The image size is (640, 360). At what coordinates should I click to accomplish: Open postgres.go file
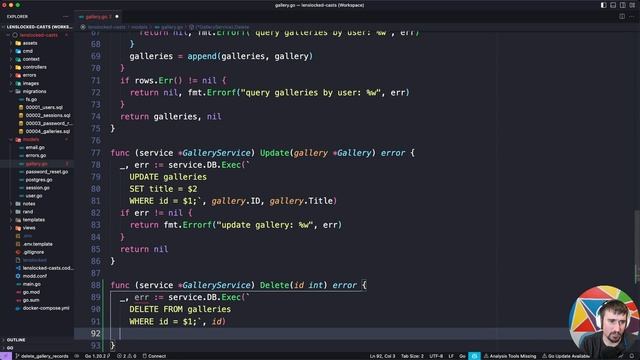[39, 180]
